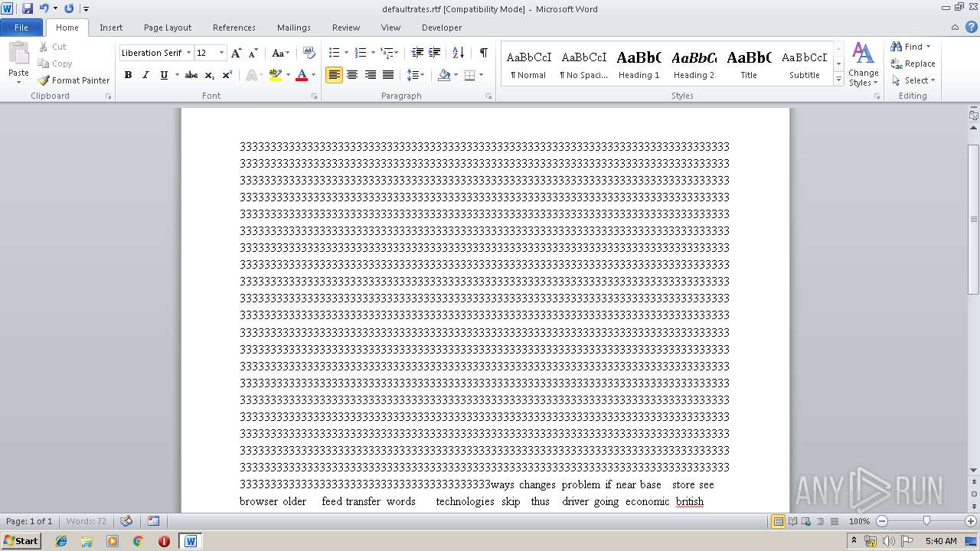Cut the selected text
This screenshot has height=551, width=980.
(x=53, y=47)
